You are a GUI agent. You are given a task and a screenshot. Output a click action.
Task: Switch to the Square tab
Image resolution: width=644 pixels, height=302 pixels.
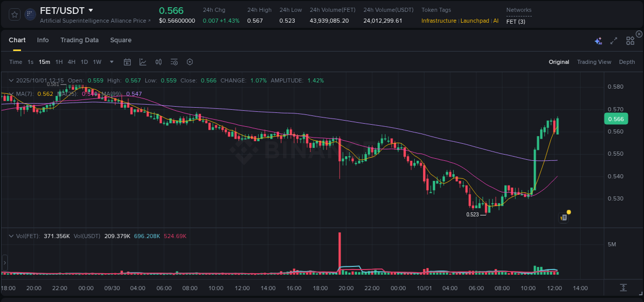coord(121,40)
